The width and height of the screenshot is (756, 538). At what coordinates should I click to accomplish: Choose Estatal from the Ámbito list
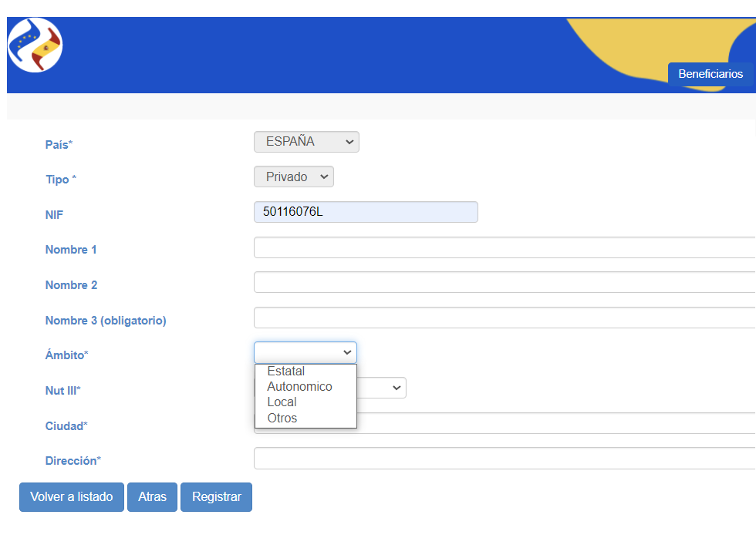tap(286, 372)
